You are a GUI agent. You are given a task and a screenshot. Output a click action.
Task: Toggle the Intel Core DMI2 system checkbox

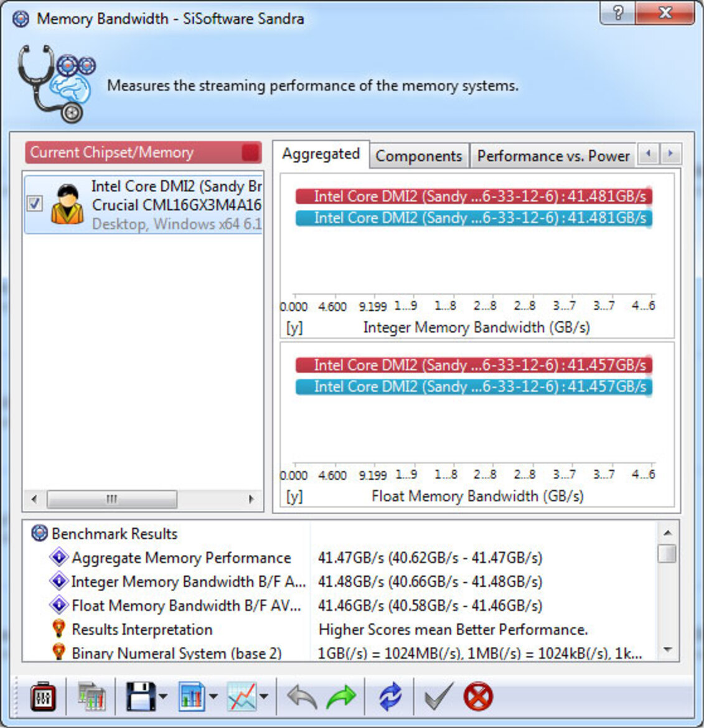[x=35, y=204]
